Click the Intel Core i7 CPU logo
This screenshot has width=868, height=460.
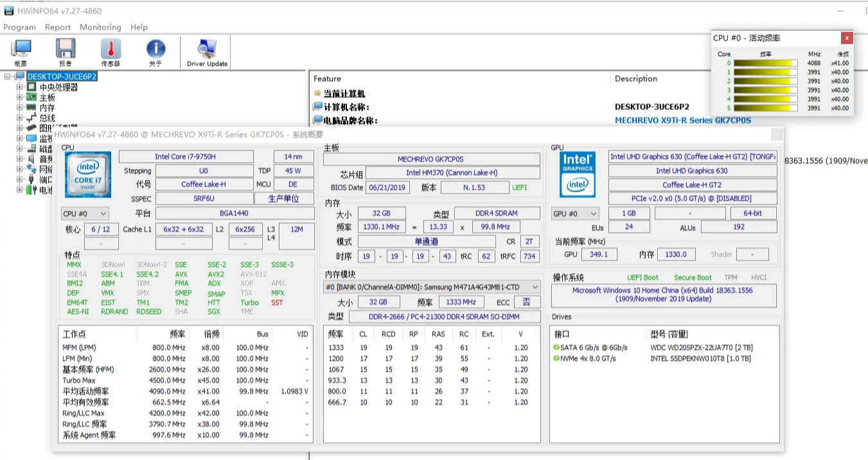(x=88, y=174)
